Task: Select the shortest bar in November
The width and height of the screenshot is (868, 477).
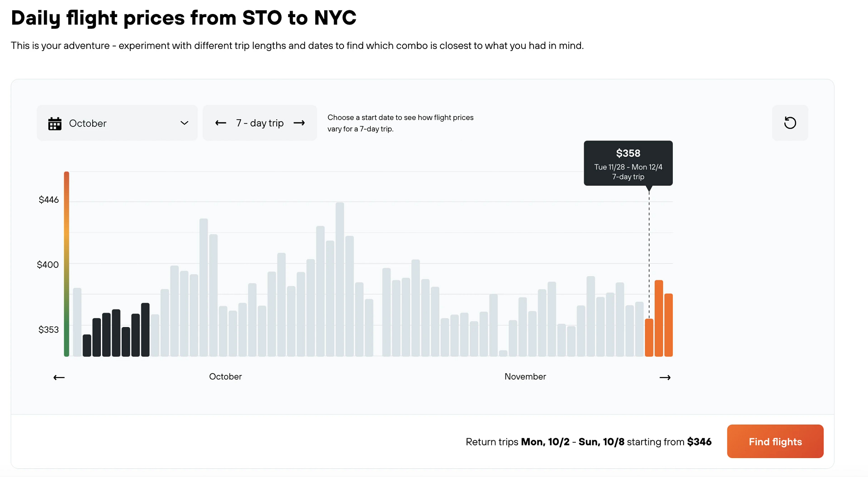Action: tap(503, 353)
